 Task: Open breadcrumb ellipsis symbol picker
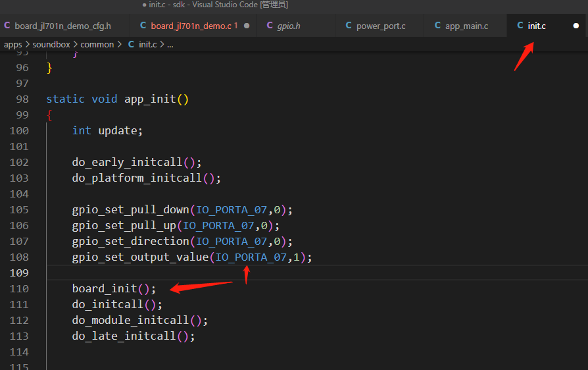click(170, 45)
